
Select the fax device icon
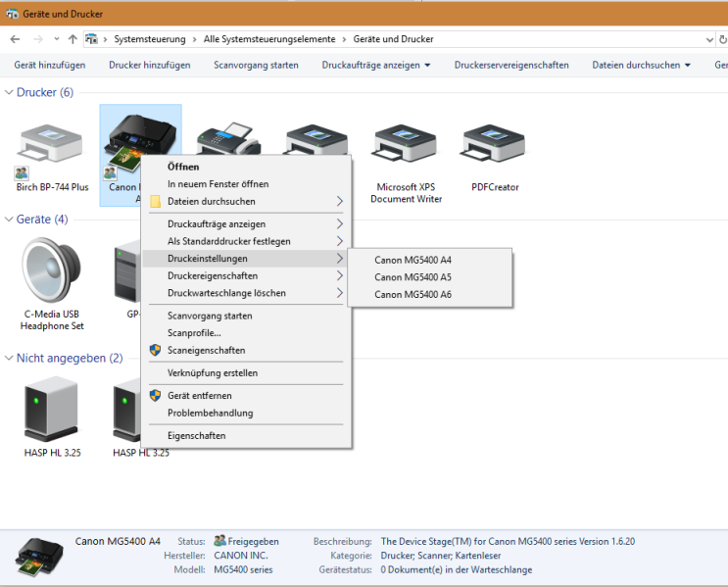tap(228, 137)
